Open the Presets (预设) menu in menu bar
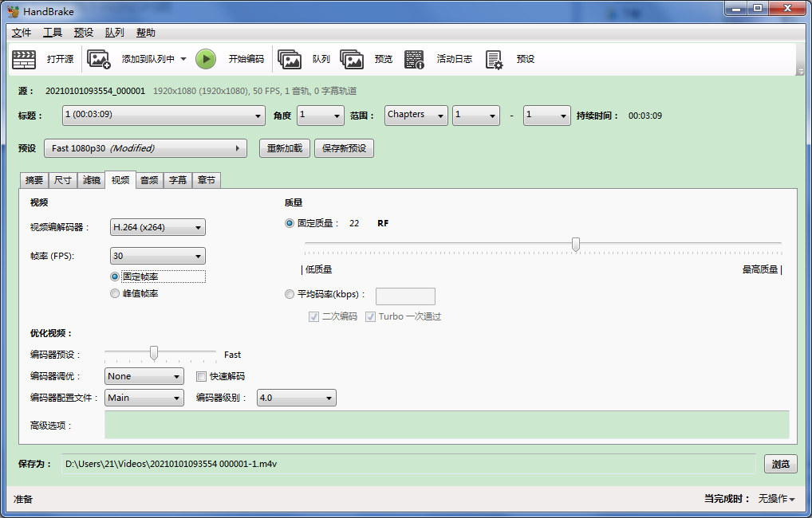 point(84,33)
